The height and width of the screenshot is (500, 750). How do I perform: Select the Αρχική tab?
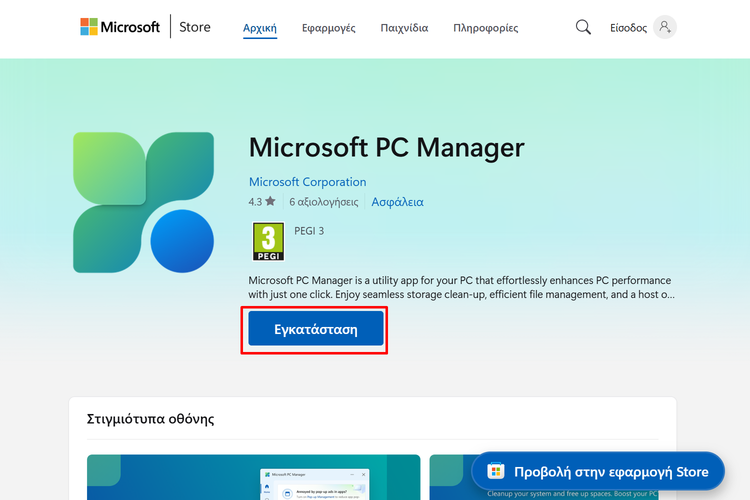pos(260,28)
